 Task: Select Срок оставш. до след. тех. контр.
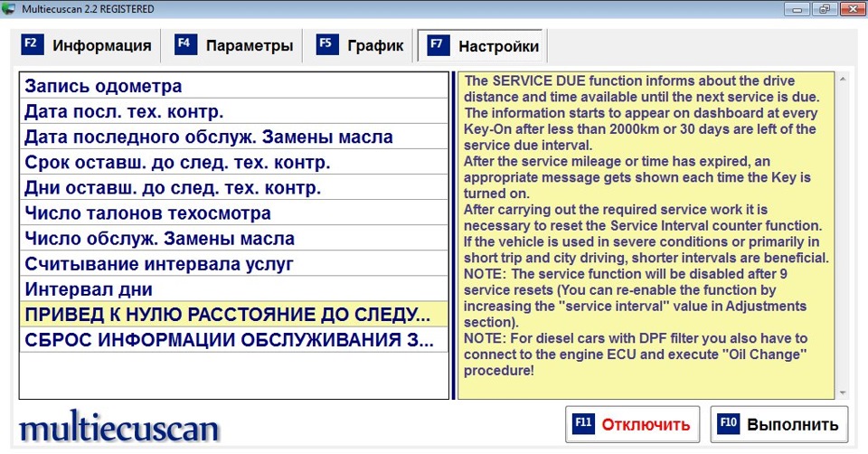tap(233, 162)
